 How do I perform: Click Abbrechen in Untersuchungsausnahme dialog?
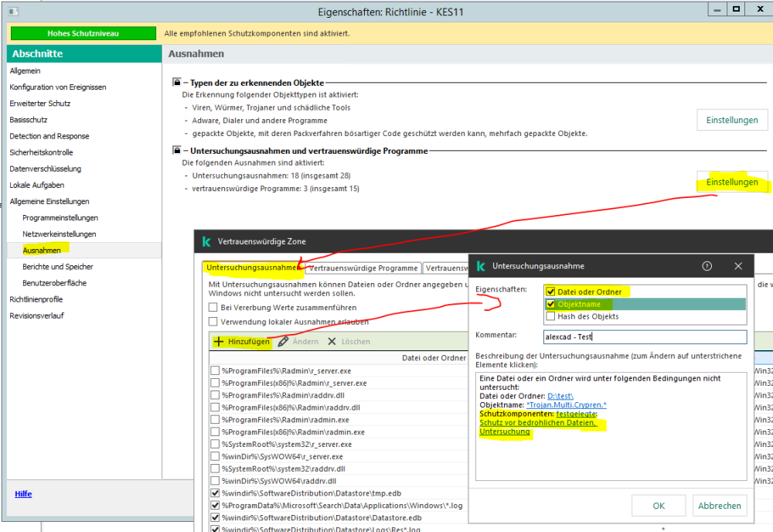click(719, 506)
